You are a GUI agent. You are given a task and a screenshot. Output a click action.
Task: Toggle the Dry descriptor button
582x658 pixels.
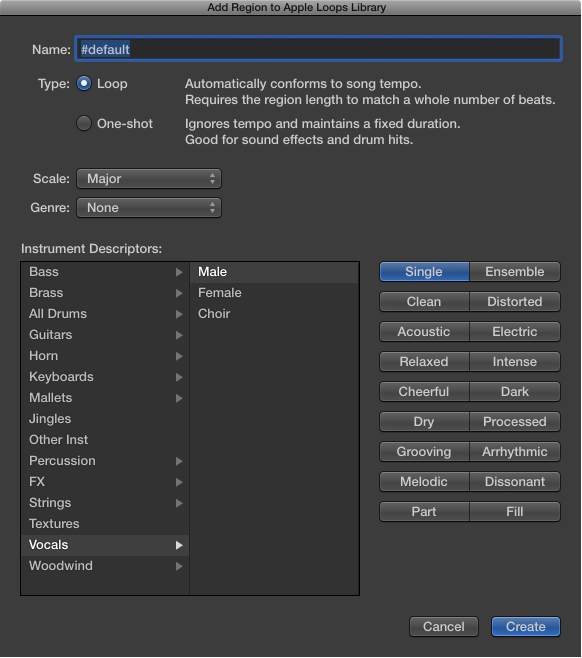coord(424,422)
